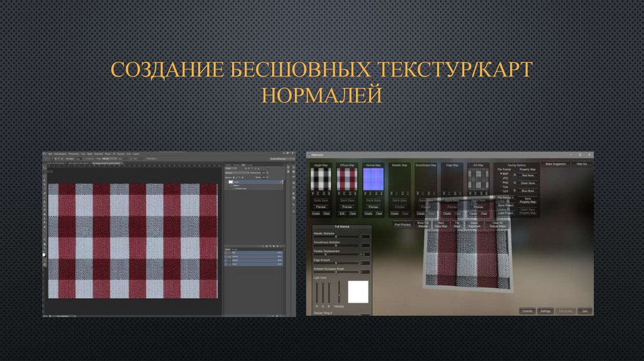644x361 pixels.
Task: Select the Height Map thumbnail in Materialize
Action: point(320,179)
